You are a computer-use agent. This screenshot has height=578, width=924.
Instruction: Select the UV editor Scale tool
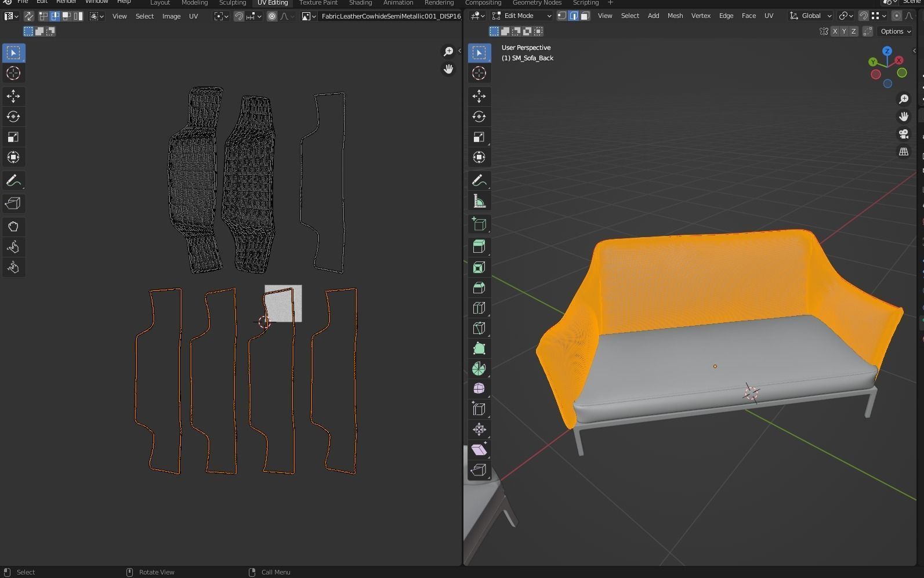tap(13, 137)
